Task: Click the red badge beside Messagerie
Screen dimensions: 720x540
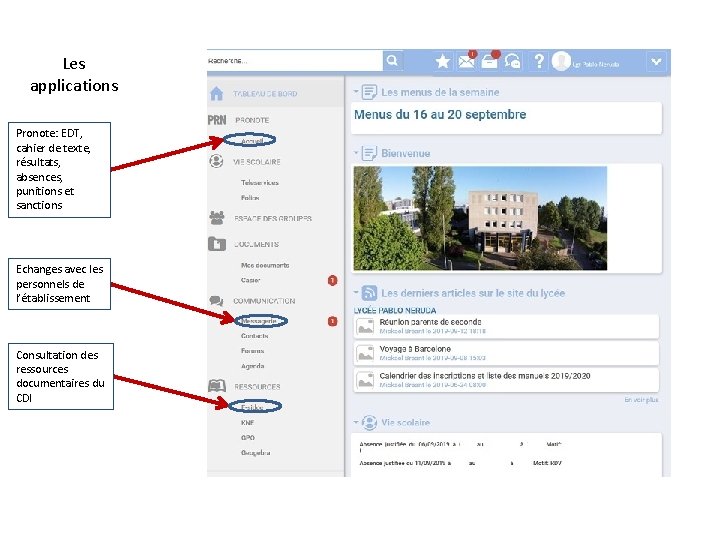Action: click(x=332, y=321)
